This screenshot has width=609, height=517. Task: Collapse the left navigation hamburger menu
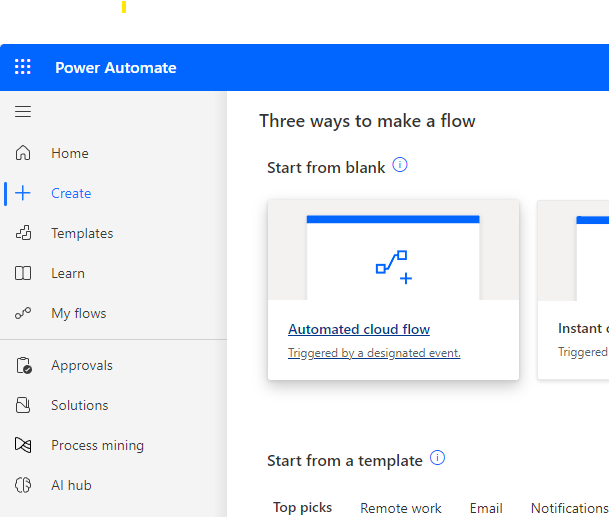pyautogui.click(x=23, y=111)
